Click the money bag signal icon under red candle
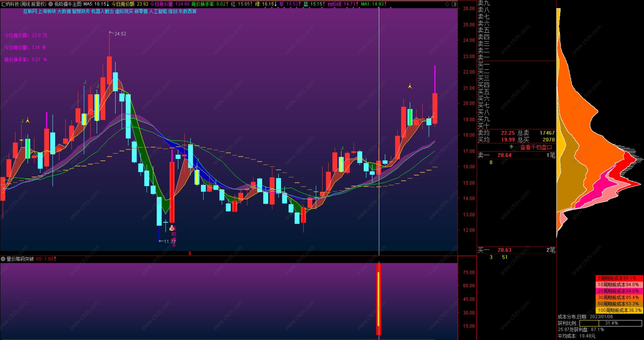This screenshot has width=644, height=340. click(x=172, y=228)
